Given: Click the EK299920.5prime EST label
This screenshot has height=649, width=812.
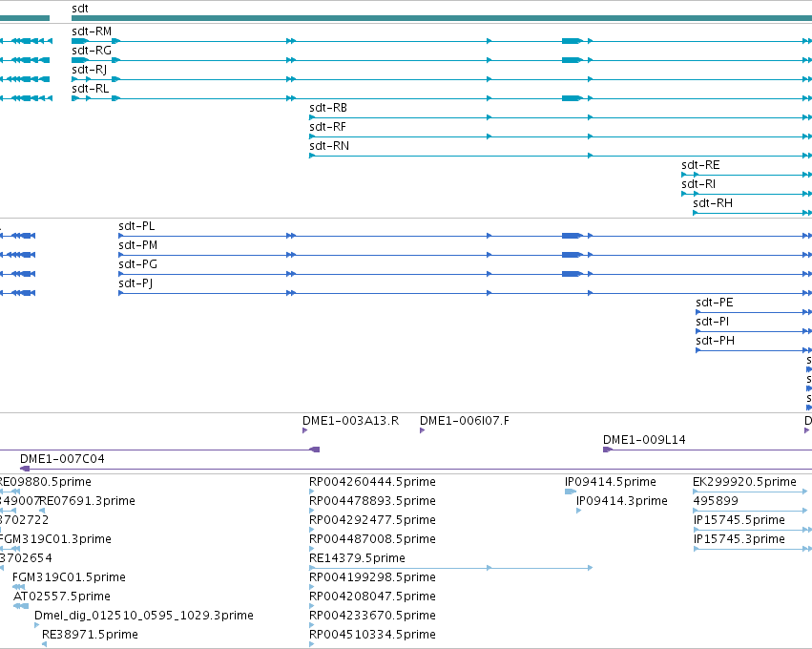Looking at the screenshot, I should coord(744,482).
